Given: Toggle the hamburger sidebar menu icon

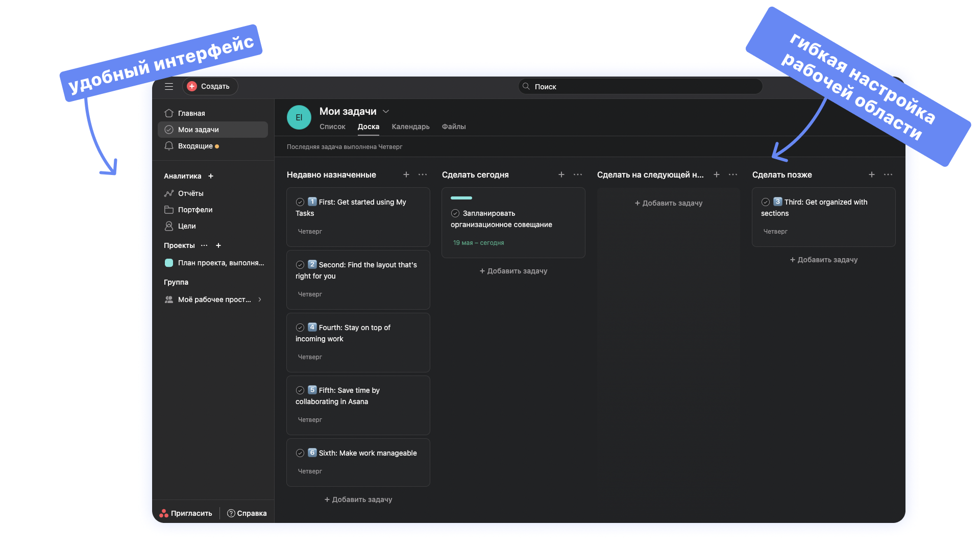Looking at the screenshot, I should coord(169,86).
